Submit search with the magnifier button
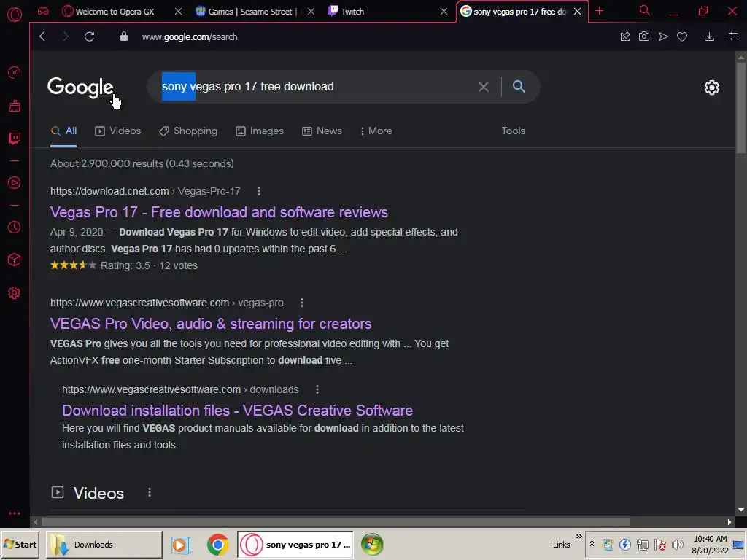Viewport: 747px width, 560px height. click(519, 86)
